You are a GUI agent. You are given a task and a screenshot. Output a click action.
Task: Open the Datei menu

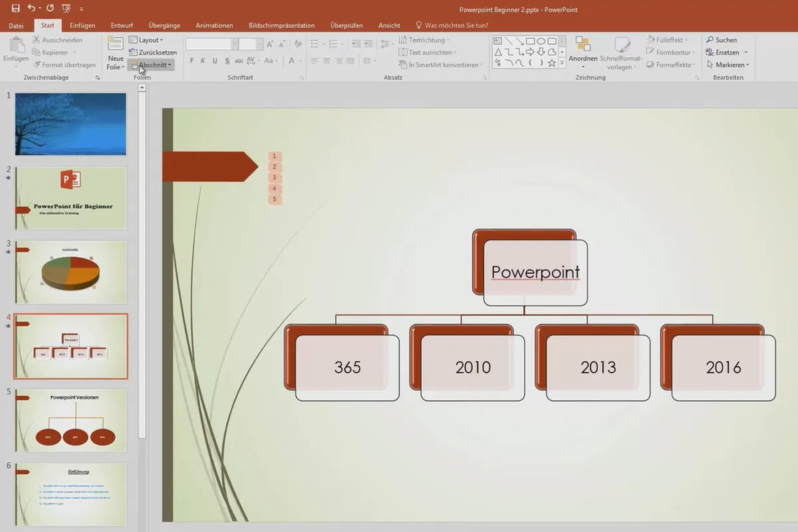point(16,25)
